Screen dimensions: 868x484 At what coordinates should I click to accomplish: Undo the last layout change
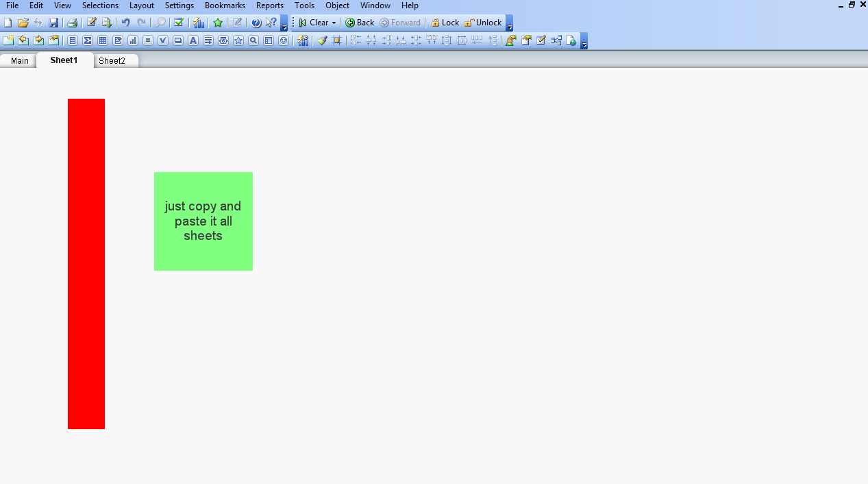(126, 23)
